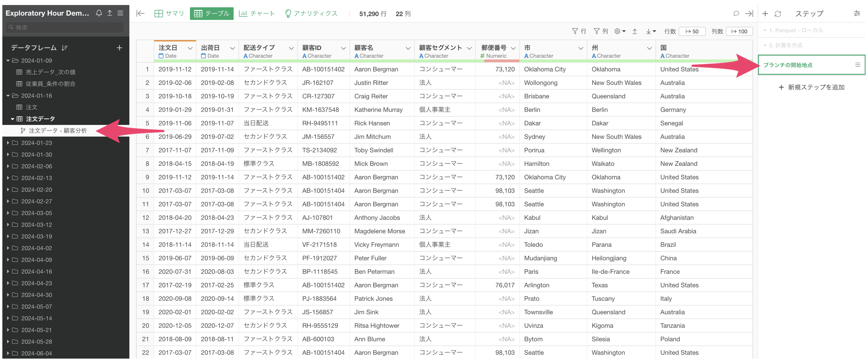Image resolution: width=868 pixels, height=363 pixels.
Task: Open the 州 column menu
Action: 649,48
